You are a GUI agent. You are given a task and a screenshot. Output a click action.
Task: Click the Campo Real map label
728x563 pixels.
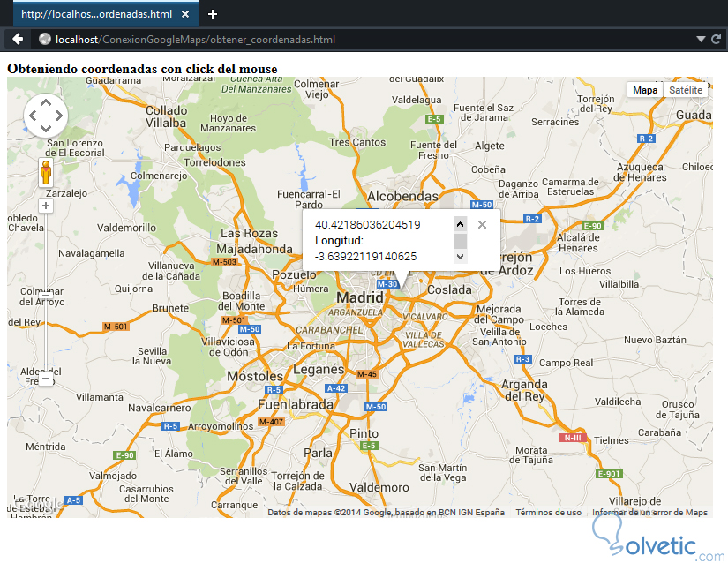pyautogui.click(x=566, y=363)
